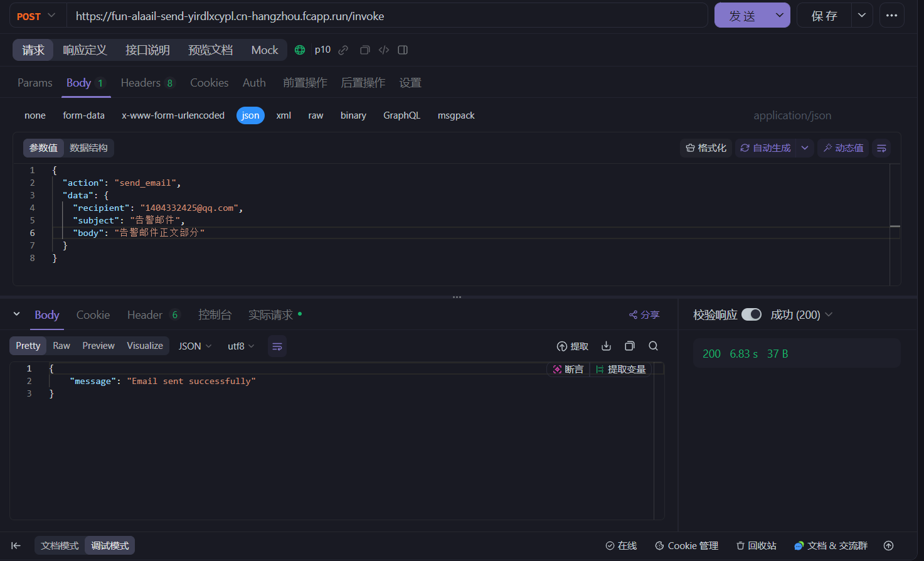This screenshot has width=924, height=561.
Task: Expand the Auto Generate (自动生成) dropdown arrow
Action: tap(805, 148)
